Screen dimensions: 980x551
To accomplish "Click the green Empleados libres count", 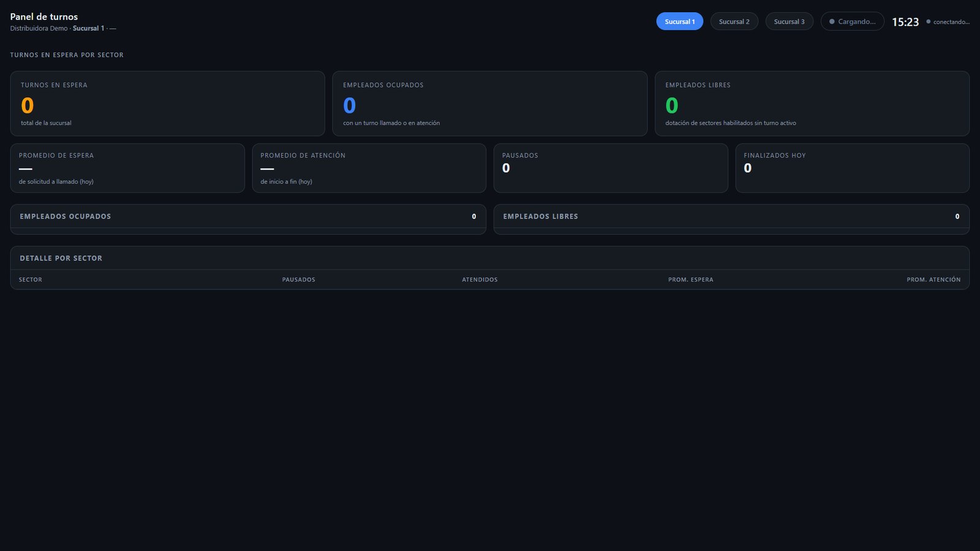I will click(672, 105).
